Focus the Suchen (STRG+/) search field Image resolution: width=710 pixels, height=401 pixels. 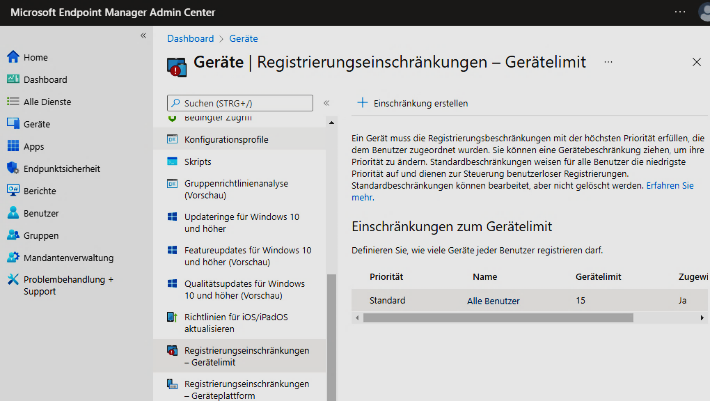pos(246,103)
